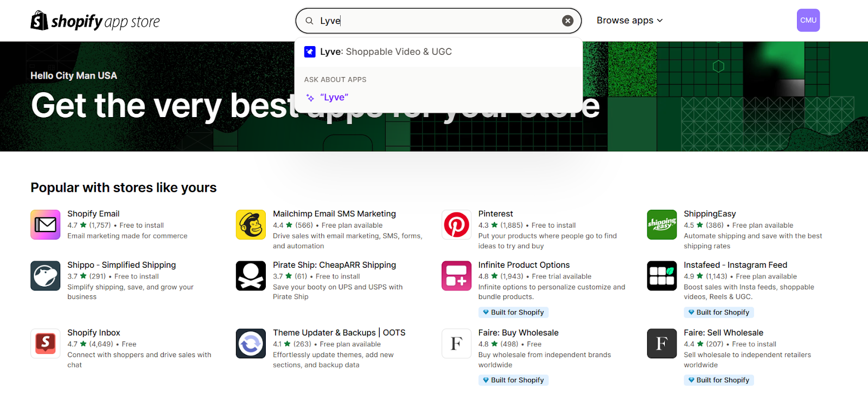Click the Mailchimp monkey icon

251,224
